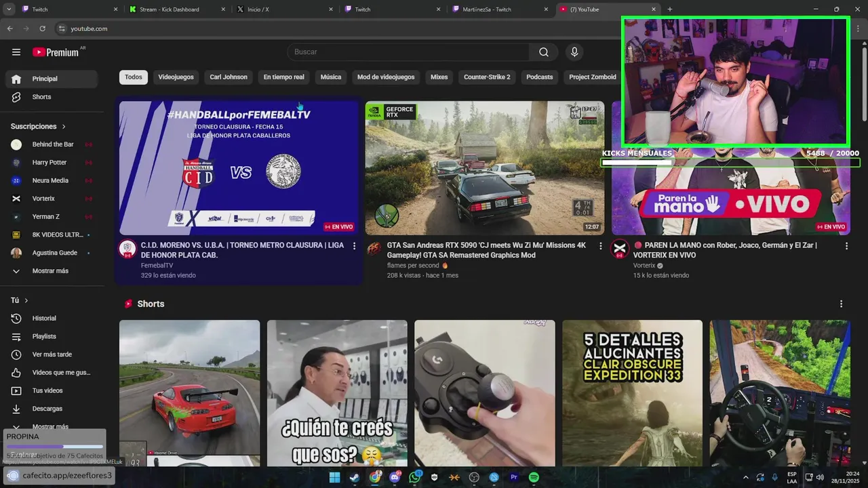This screenshot has height=488, width=868.
Task: Open Playlists in the sidebar
Action: [52, 336]
